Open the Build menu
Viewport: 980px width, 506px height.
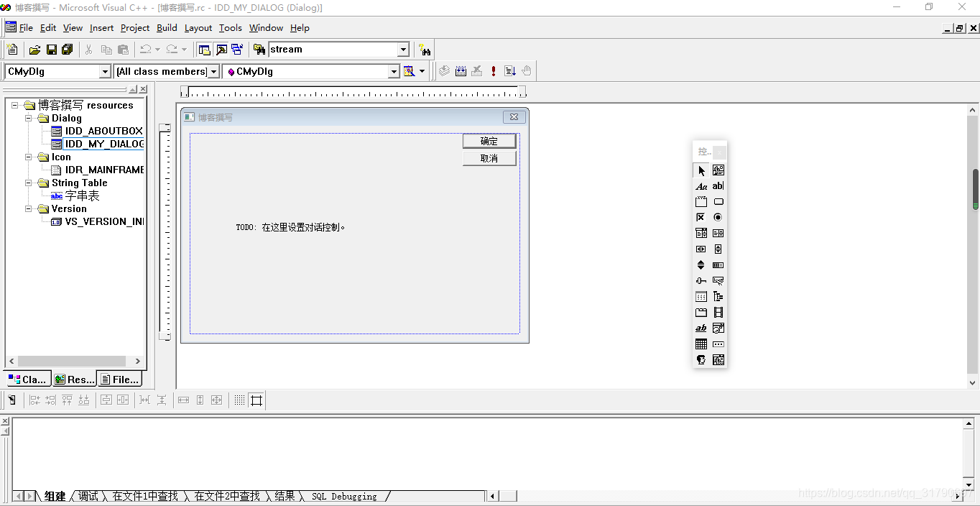pyautogui.click(x=167, y=27)
